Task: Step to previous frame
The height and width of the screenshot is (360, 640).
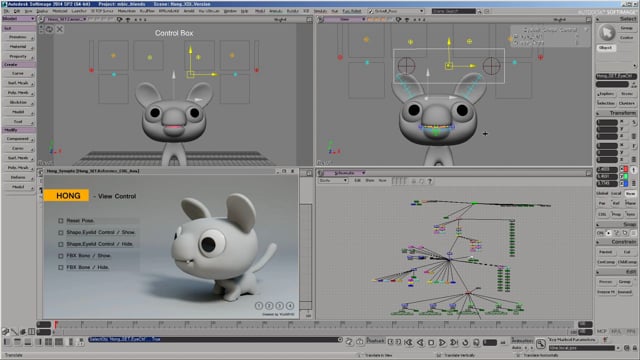Action: click(420, 343)
